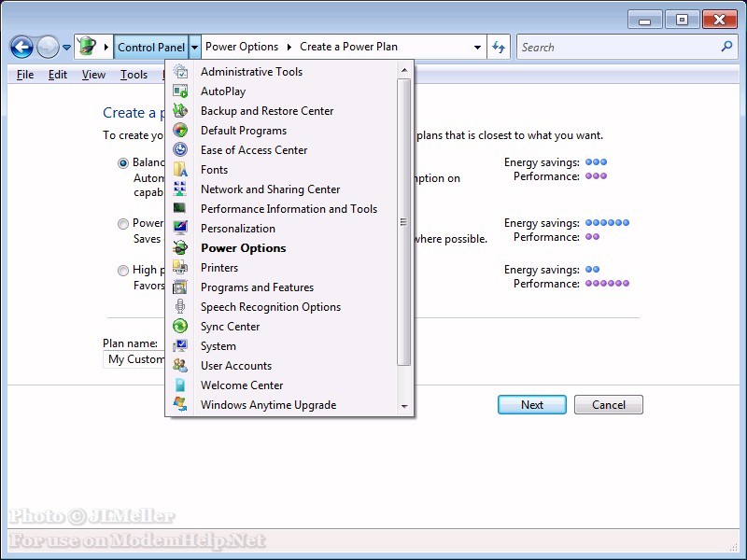Click the Control Panel root icon in address bar
747x560 pixels.
click(x=87, y=46)
